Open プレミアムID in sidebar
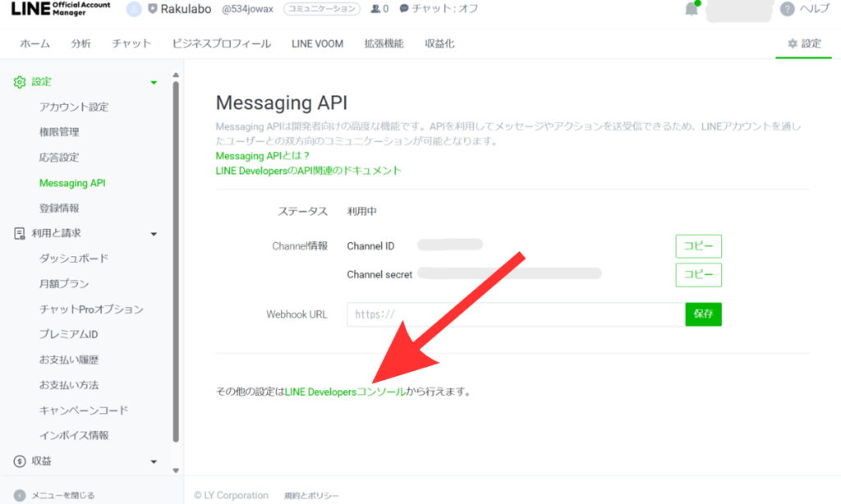The width and height of the screenshot is (841, 504). (69, 335)
